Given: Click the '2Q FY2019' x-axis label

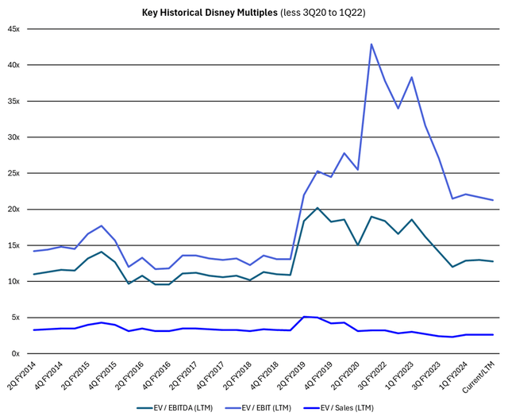Looking at the screenshot, I should pyautogui.click(x=291, y=376).
